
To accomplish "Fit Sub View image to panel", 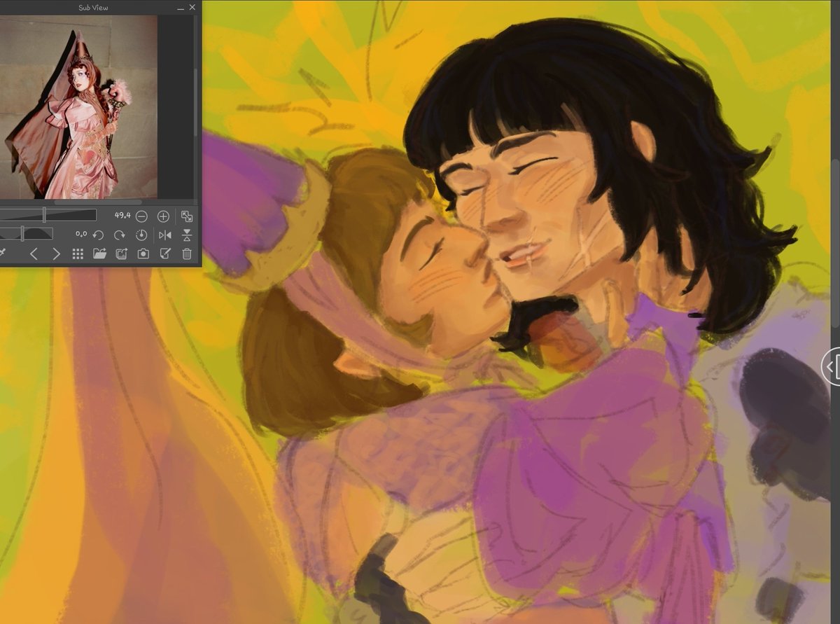I will click(187, 216).
